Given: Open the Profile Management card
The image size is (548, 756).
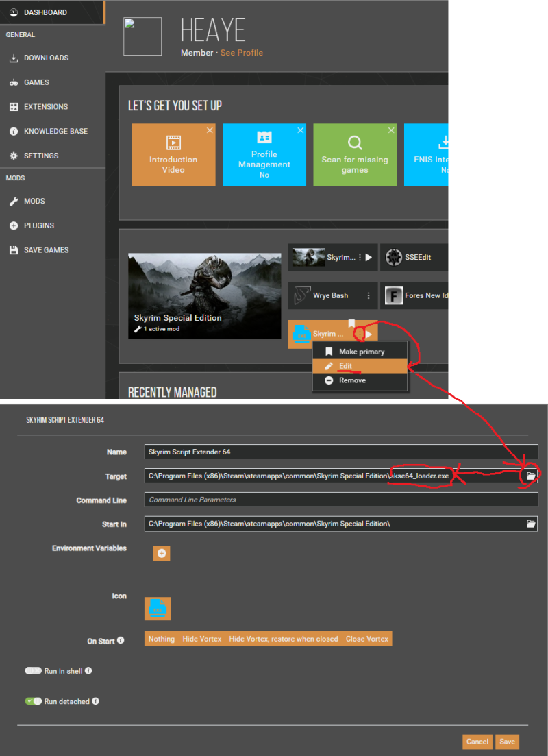Looking at the screenshot, I should pyautogui.click(x=264, y=155).
